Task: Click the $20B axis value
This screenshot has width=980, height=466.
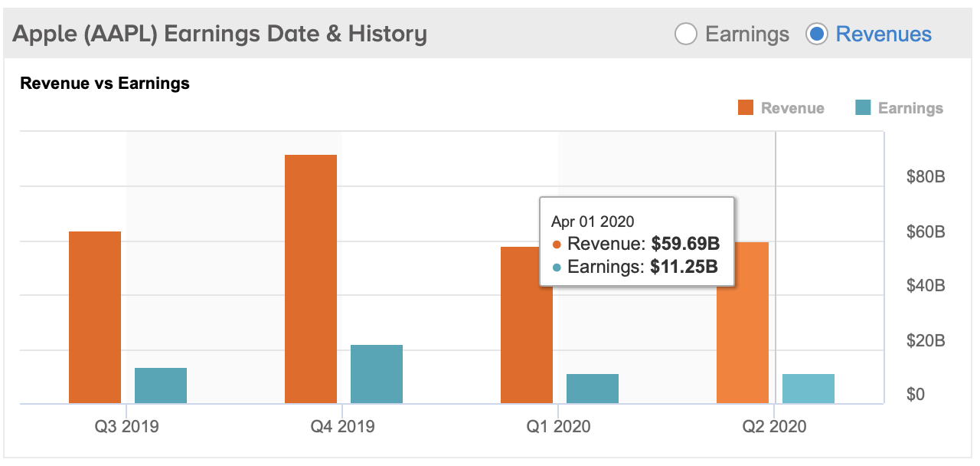Action: pos(925,340)
